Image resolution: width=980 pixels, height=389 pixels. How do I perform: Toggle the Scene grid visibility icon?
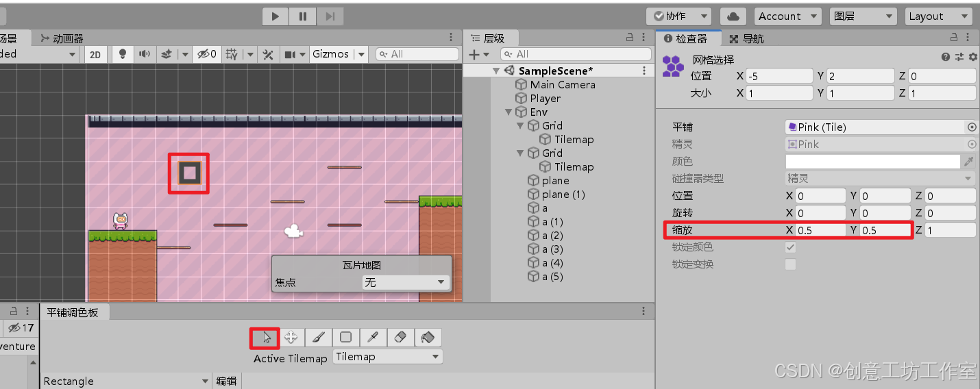coord(232,54)
